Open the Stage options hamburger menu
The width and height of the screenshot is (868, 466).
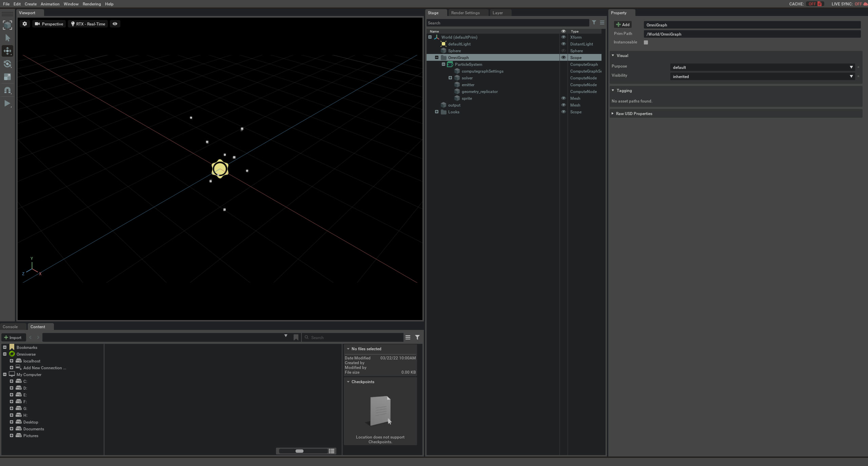(x=602, y=22)
